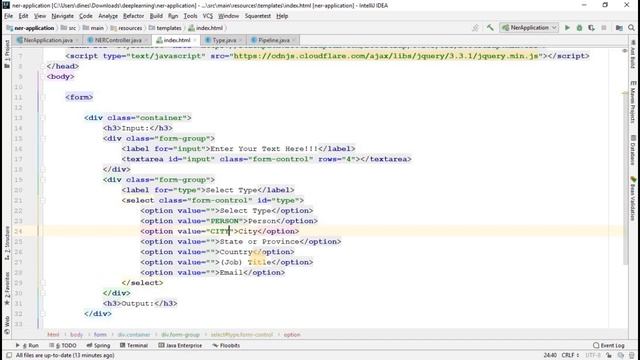The width and height of the screenshot is (640, 360).
Task: Open the Database side panel
Action: coord(633,150)
